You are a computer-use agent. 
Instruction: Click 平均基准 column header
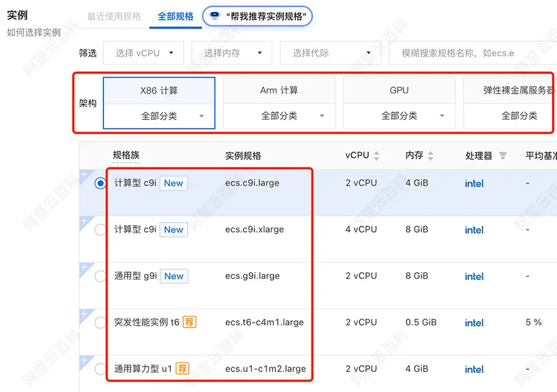click(x=541, y=155)
